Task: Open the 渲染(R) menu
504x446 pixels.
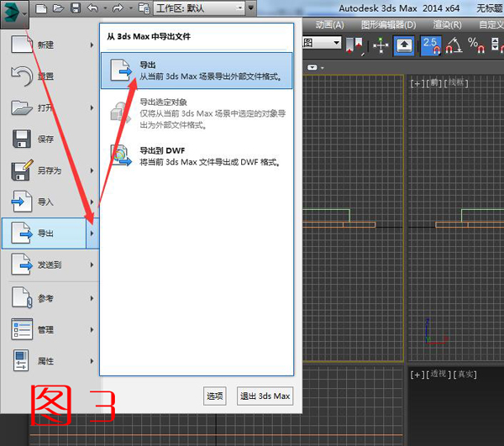Action: point(447,24)
